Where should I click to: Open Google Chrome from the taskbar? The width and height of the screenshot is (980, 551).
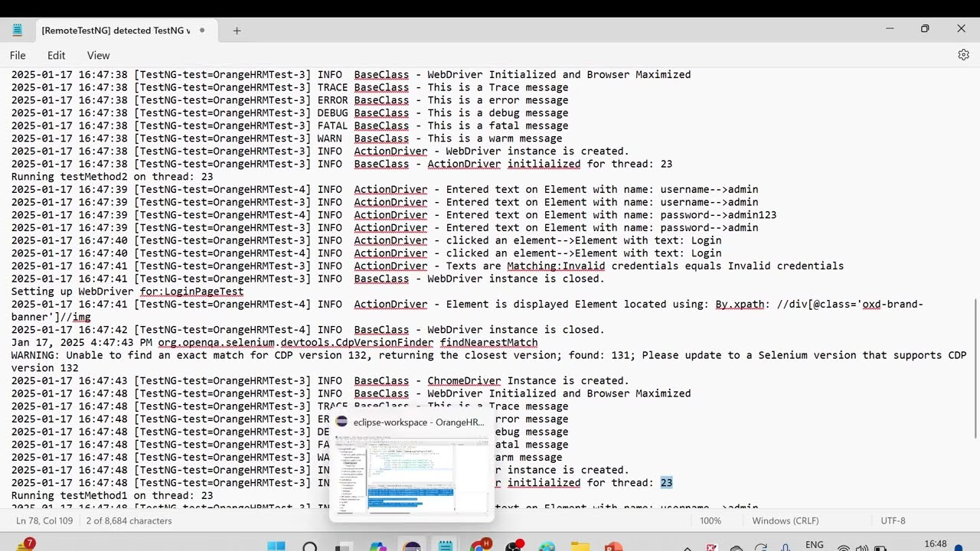pyautogui.click(x=479, y=546)
